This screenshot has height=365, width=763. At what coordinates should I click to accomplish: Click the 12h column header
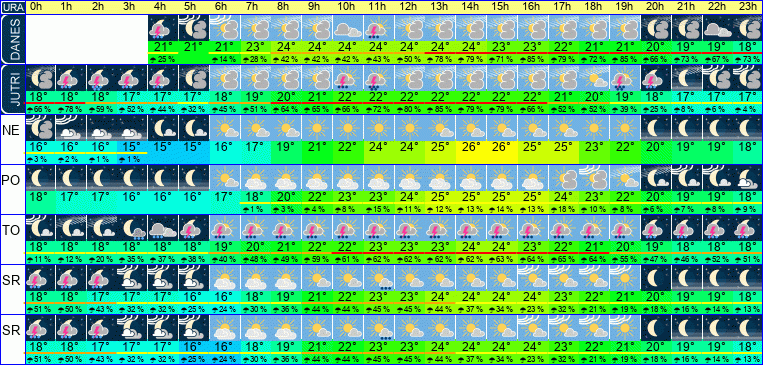410,7
